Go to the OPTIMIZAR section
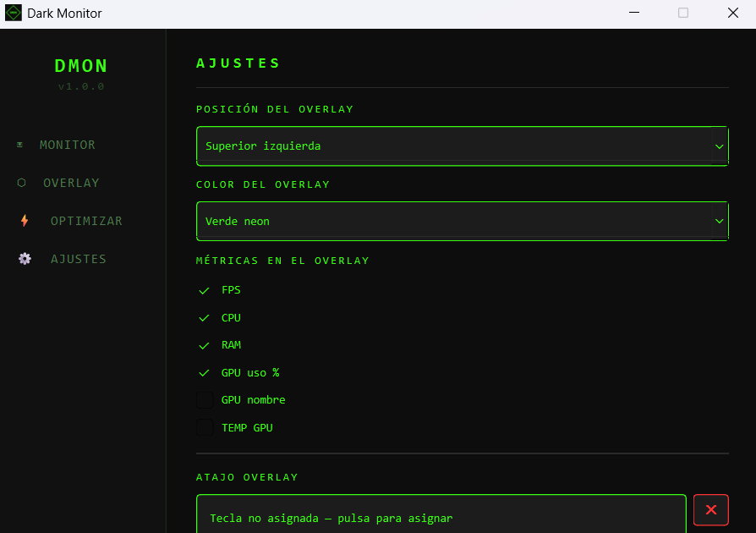This screenshot has height=533, width=756. pyautogui.click(x=87, y=221)
